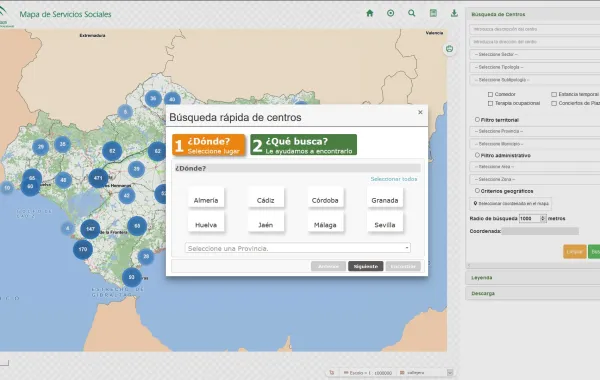Choose the Almería province button
Screen dimensions: 600x380
point(206,198)
